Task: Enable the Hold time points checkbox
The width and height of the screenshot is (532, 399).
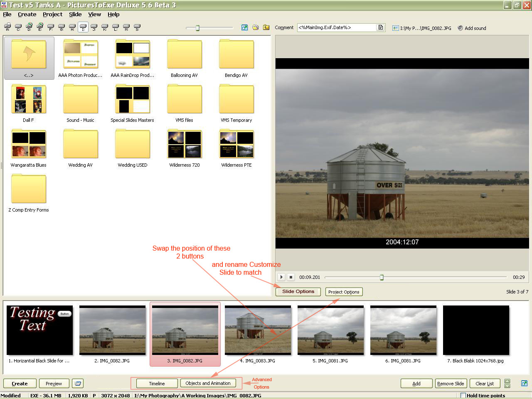Action: point(463,395)
